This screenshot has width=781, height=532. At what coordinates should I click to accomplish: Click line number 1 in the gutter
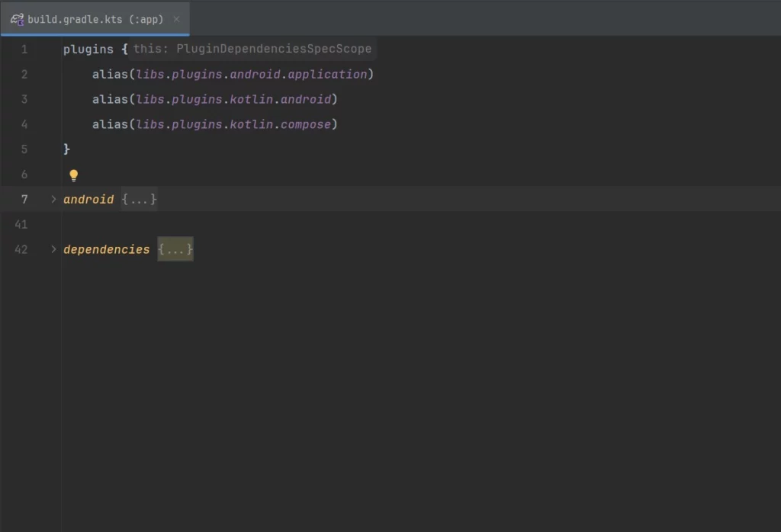24,49
